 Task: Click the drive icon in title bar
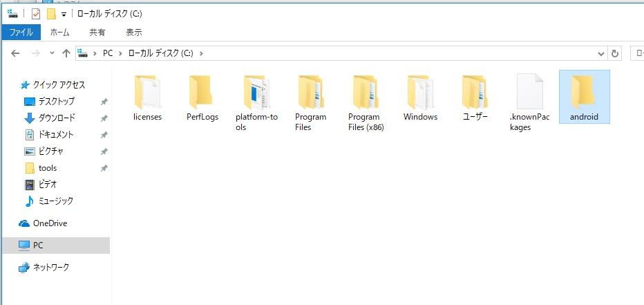(x=12, y=14)
